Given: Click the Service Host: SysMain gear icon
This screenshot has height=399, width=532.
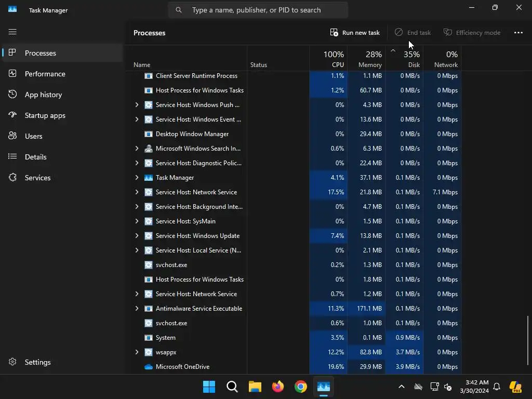Looking at the screenshot, I should pos(148,221).
